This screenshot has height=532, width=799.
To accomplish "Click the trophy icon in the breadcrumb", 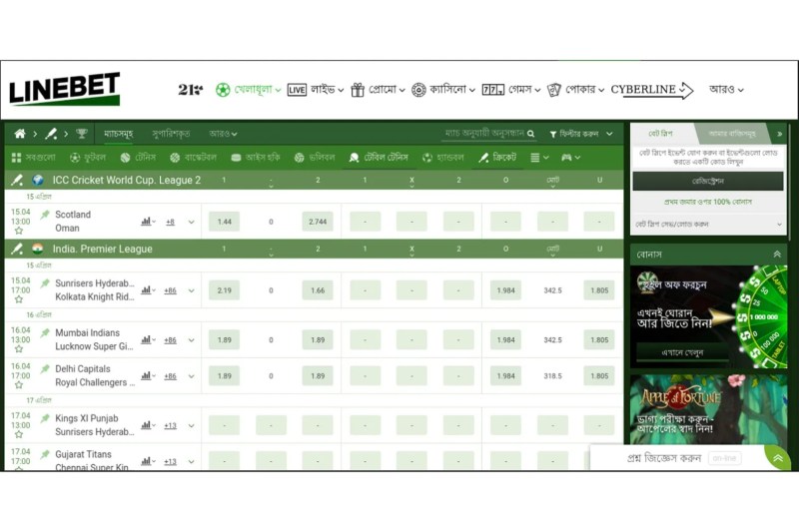I will [81, 134].
